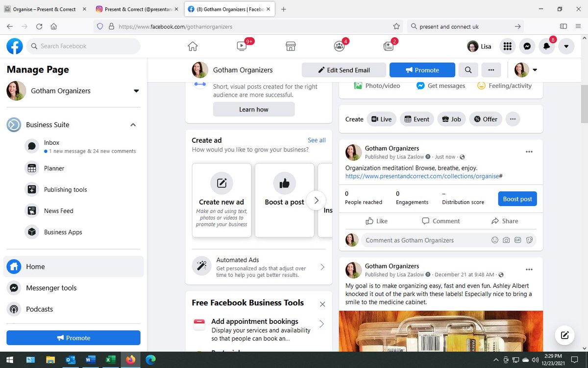Click the Facebook logo
Image resolution: width=588 pixels, height=368 pixels.
(15, 46)
